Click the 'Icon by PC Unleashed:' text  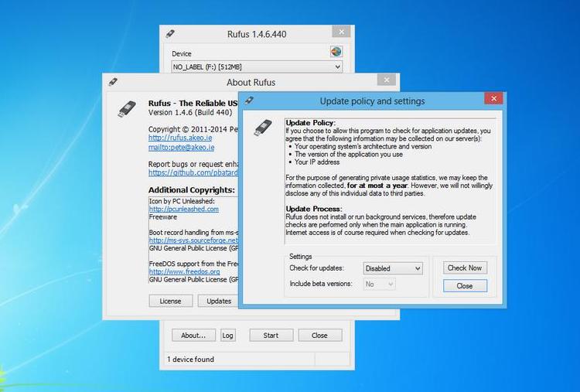pyautogui.click(x=182, y=201)
